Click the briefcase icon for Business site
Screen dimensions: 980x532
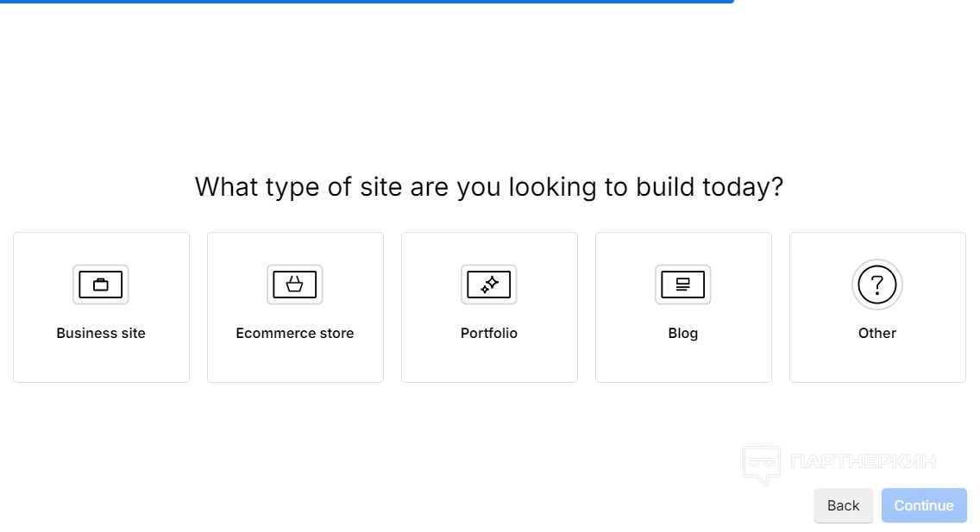point(101,285)
